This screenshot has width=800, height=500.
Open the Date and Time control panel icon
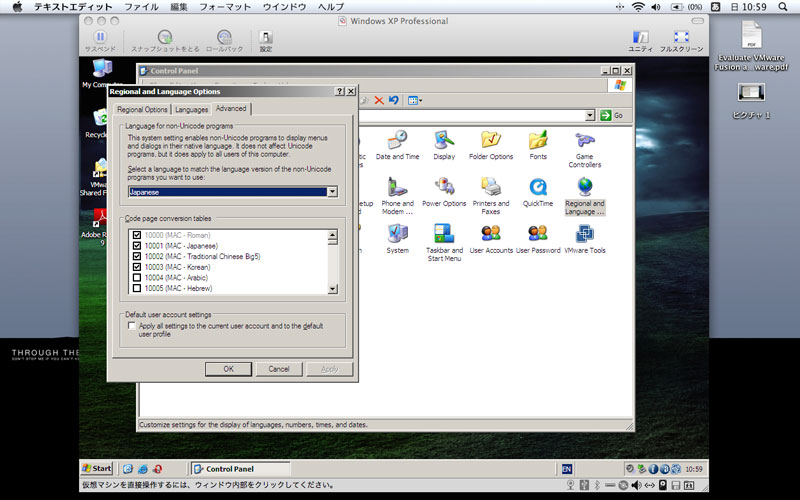(x=397, y=145)
